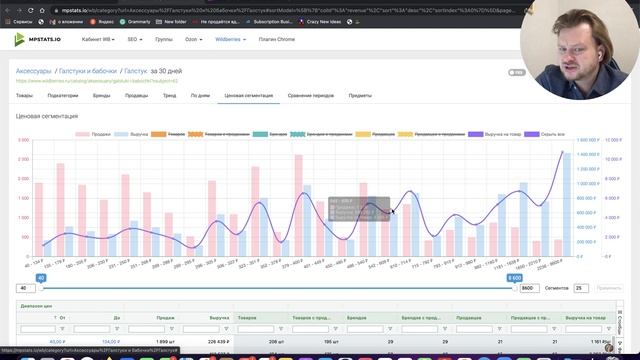Click filter icon under Товаров с прод... column
The width and height of the screenshot is (640, 360).
click(336, 329)
